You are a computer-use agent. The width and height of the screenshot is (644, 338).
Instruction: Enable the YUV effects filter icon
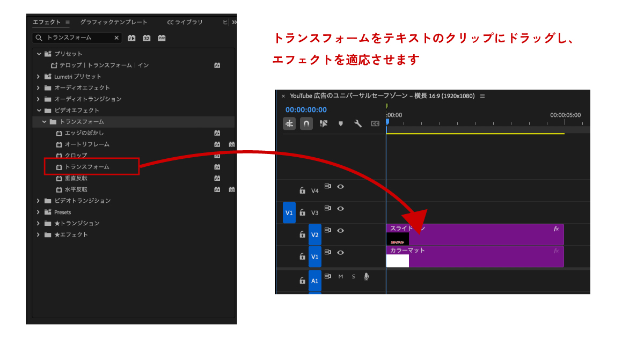162,38
